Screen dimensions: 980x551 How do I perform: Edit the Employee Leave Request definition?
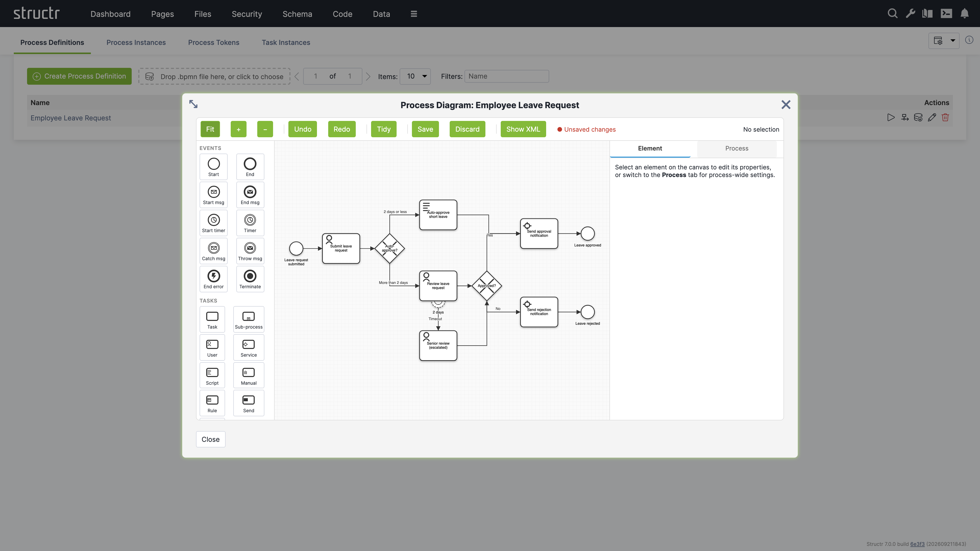pos(932,118)
